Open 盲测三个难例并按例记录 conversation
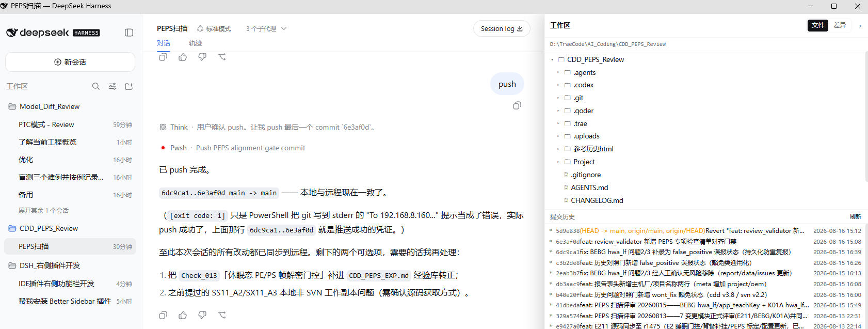 (x=71, y=177)
